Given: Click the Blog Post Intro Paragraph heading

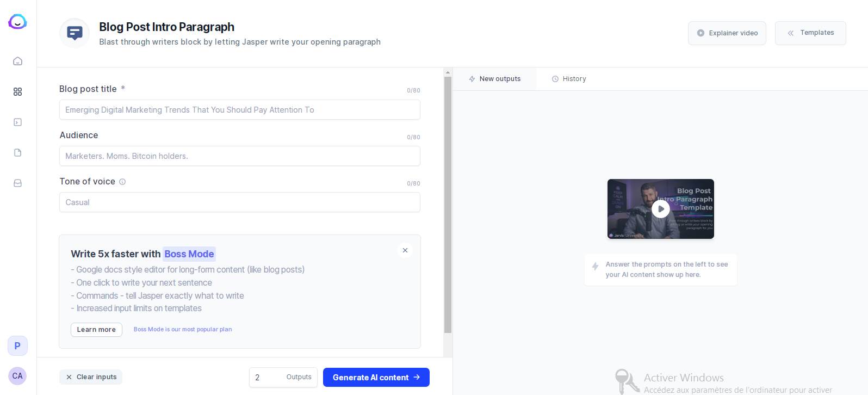Looking at the screenshot, I should tap(167, 27).
